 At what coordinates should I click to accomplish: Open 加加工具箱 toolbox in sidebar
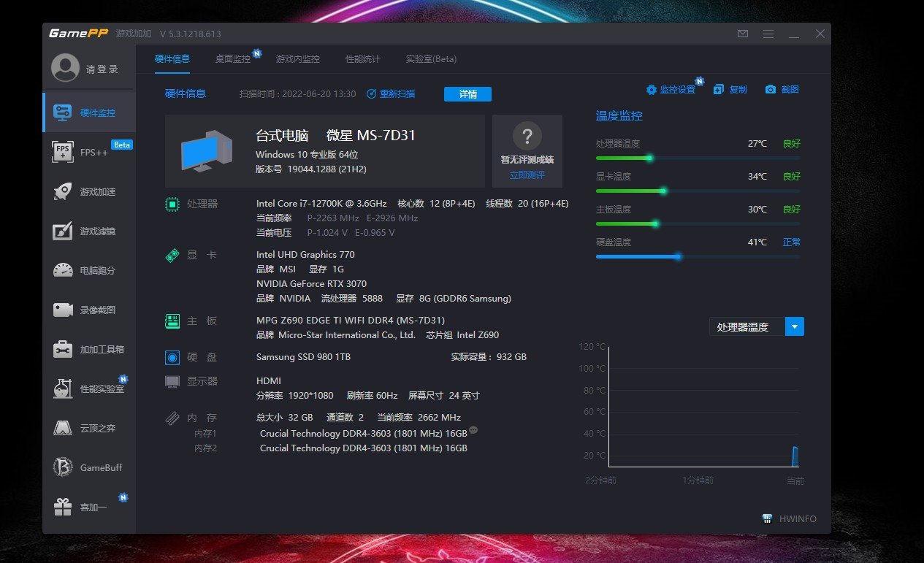point(89,349)
